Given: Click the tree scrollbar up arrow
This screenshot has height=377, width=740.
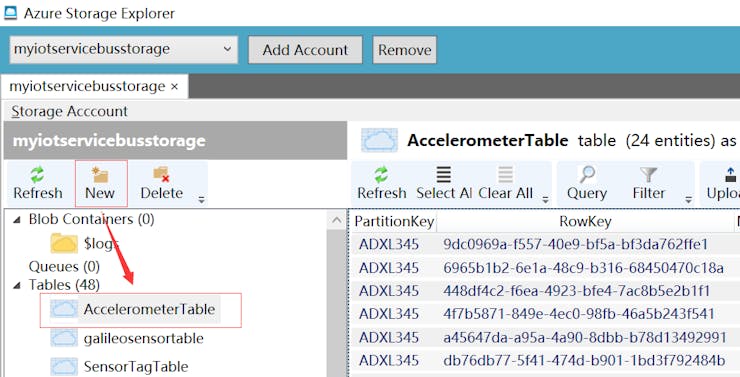Looking at the screenshot, I should 337,219.
